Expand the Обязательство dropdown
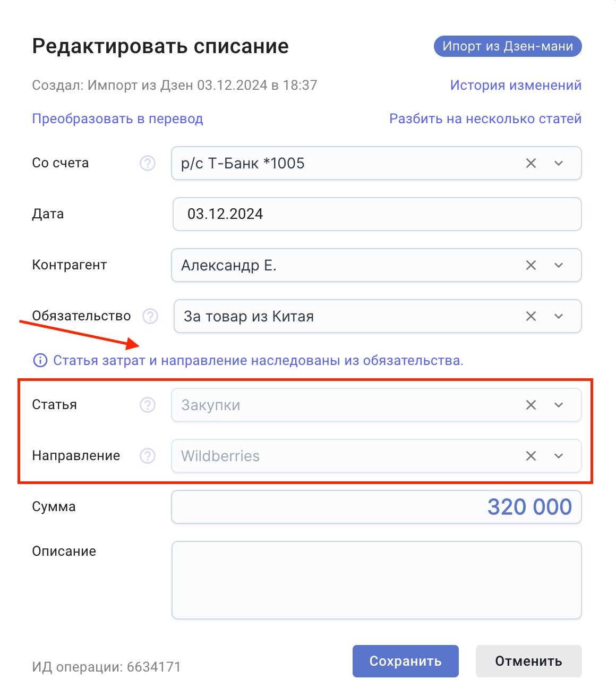Image resolution: width=616 pixels, height=696 pixels. pyautogui.click(x=559, y=316)
